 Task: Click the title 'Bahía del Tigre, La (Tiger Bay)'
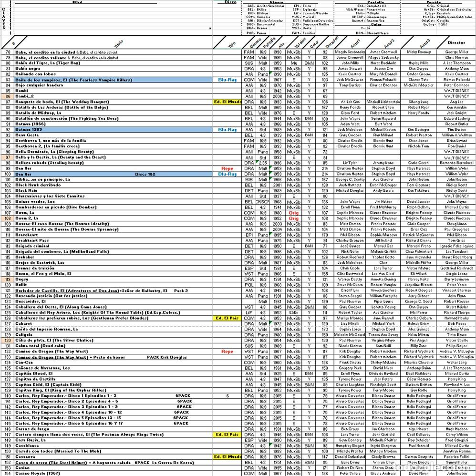48,63
